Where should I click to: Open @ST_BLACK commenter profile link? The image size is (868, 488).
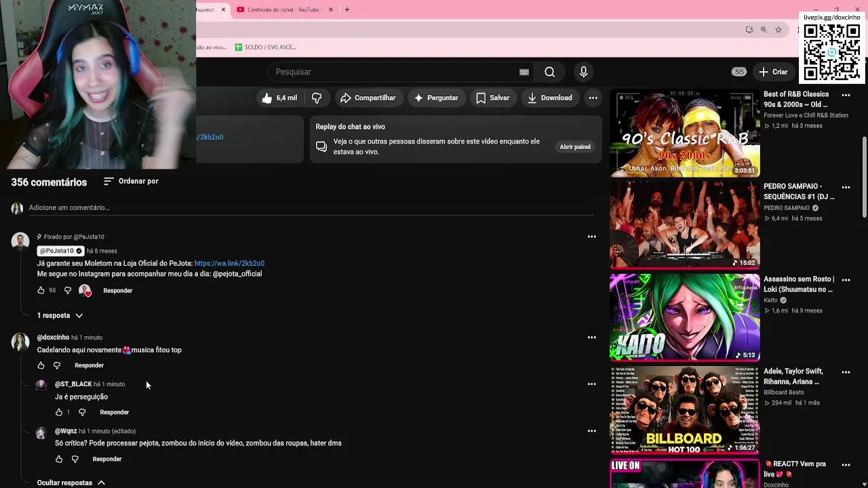coord(73,384)
